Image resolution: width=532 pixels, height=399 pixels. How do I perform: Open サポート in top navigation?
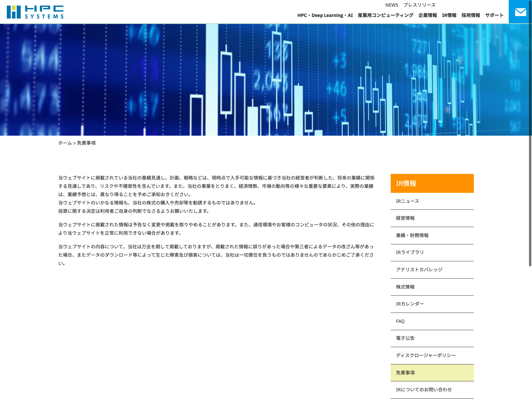494,15
